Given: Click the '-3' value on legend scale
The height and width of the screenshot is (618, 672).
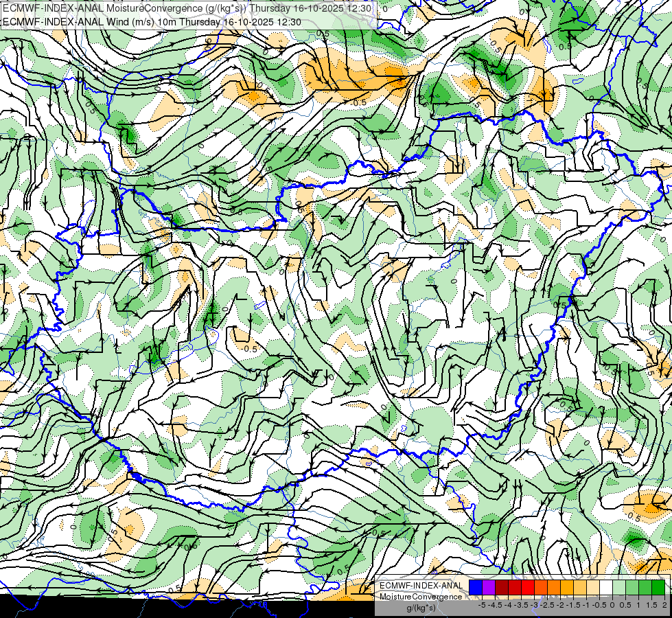Looking at the screenshot, I should pos(534,605).
